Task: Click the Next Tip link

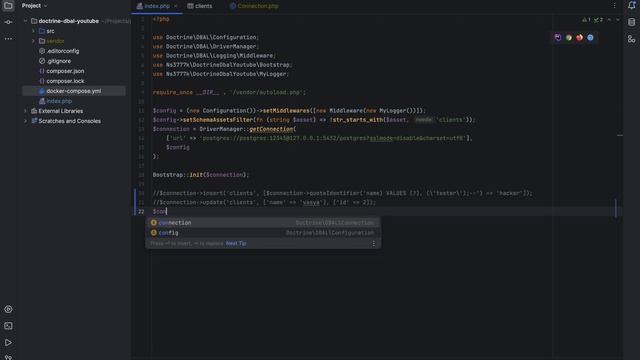Action: click(x=236, y=243)
